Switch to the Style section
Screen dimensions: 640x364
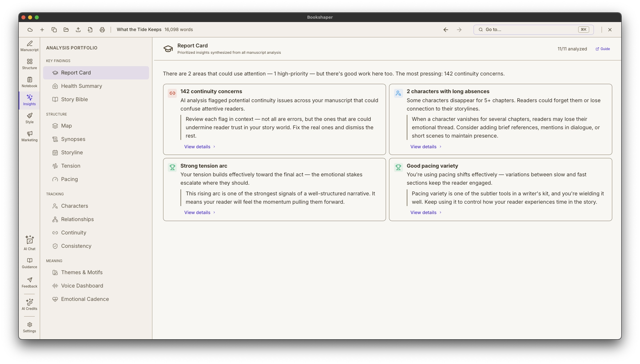29,118
